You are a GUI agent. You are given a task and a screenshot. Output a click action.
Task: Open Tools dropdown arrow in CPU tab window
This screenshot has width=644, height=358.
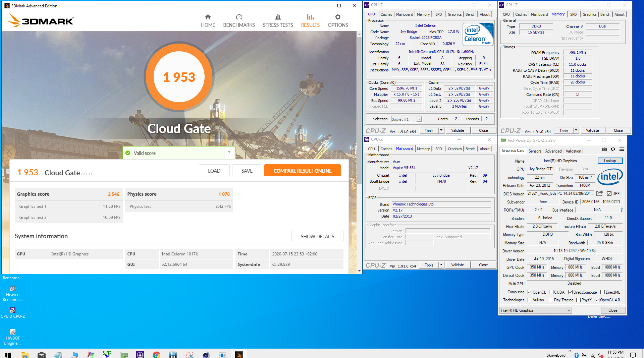[x=441, y=130]
